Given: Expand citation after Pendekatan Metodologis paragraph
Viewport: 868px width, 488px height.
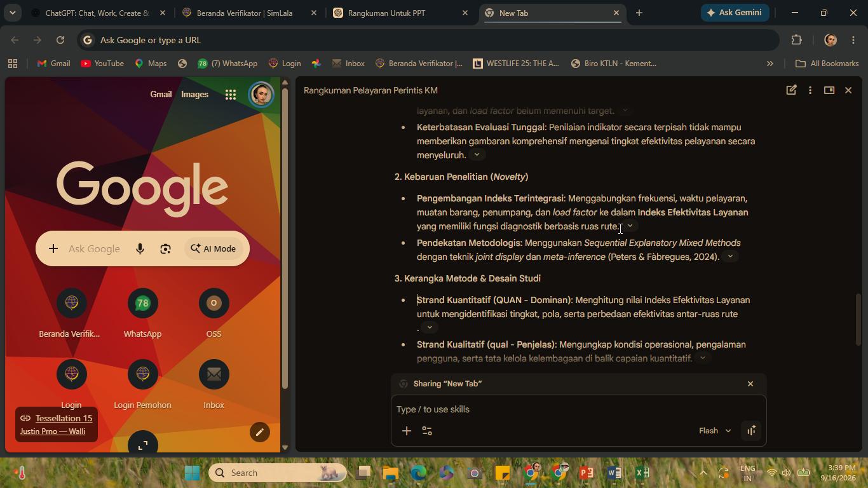Looking at the screenshot, I should (730, 257).
